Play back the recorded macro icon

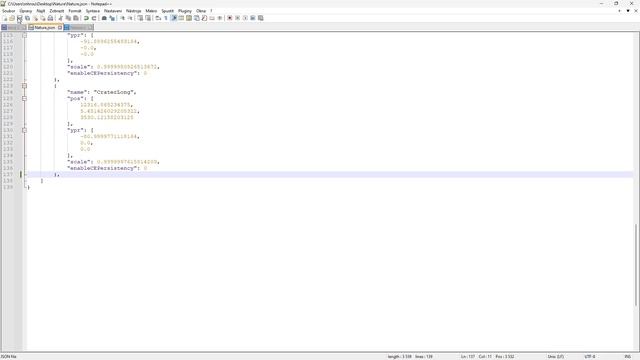click(245, 18)
